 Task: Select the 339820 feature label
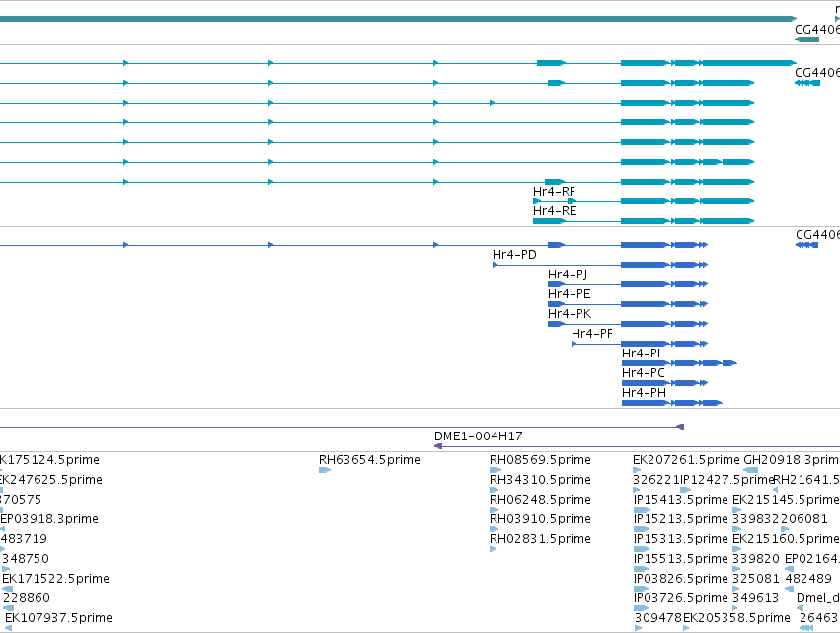point(756,559)
